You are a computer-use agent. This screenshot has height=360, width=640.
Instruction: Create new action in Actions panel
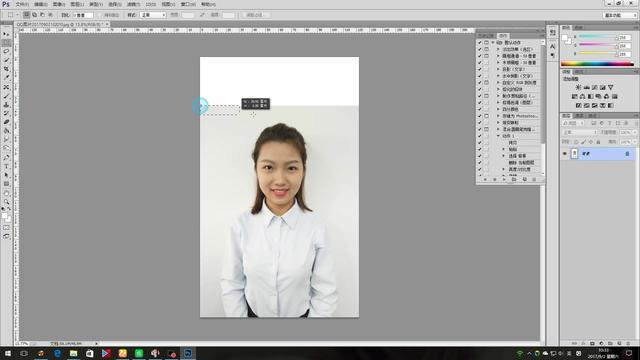point(524,180)
